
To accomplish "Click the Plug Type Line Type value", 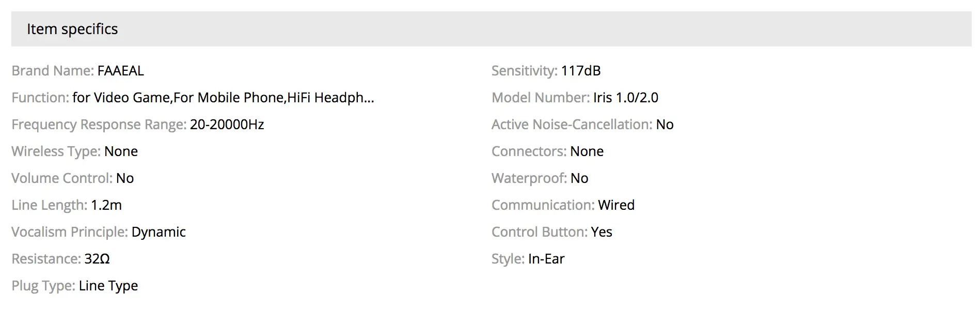I will 108,286.
